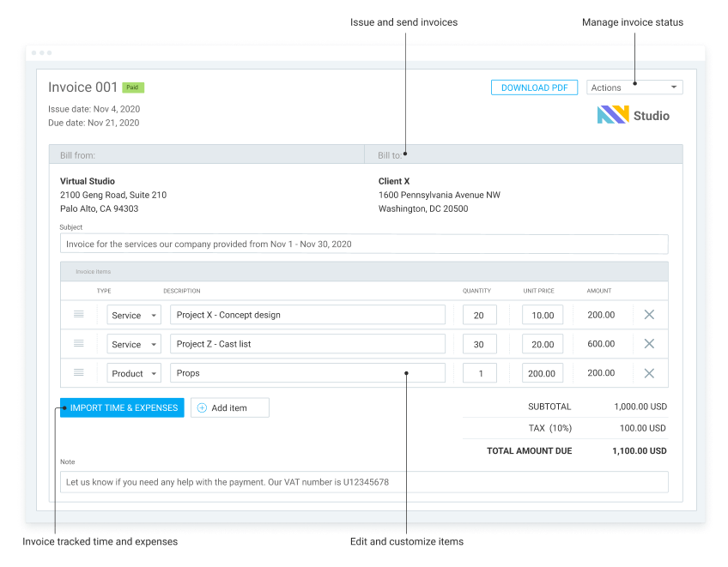This screenshot has height=567, width=728.
Task: Click the green Paid status badge
Action: click(131, 87)
